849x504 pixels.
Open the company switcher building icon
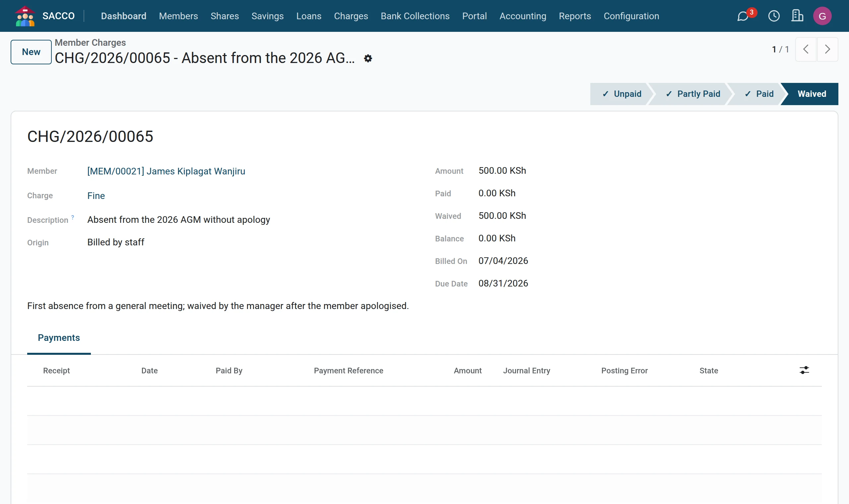click(797, 16)
